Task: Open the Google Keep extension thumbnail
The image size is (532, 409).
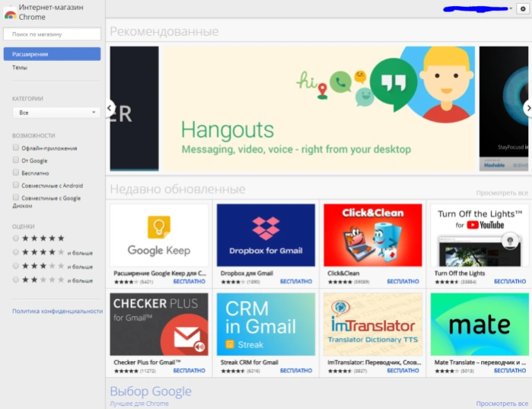Action: [159, 235]
